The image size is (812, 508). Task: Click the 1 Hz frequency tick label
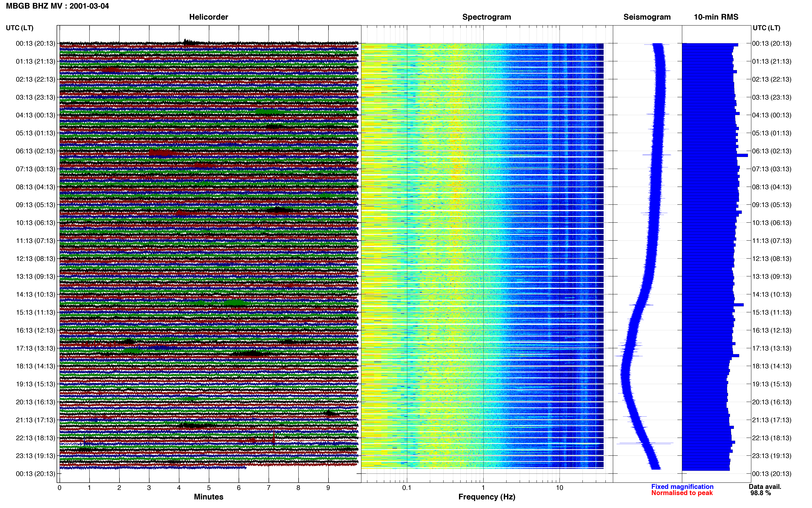pyautogui.click(x=483, y=488)
